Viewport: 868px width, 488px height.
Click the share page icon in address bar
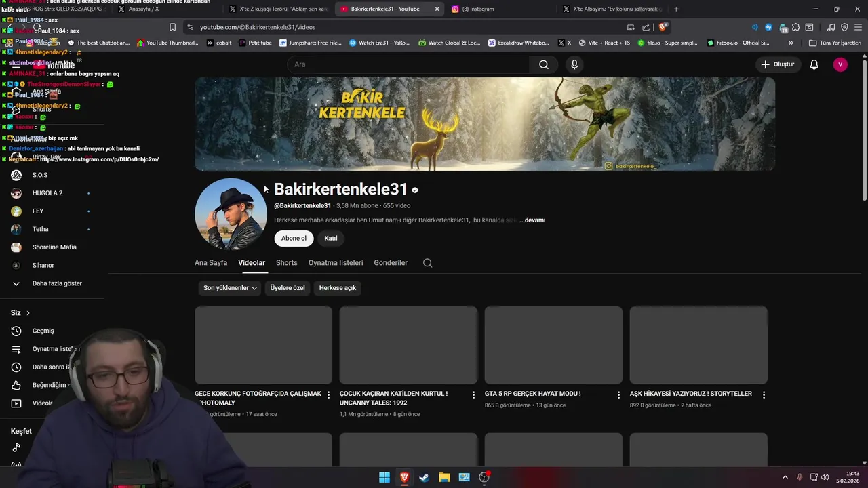pyautogui.click(x=646, y=27)
